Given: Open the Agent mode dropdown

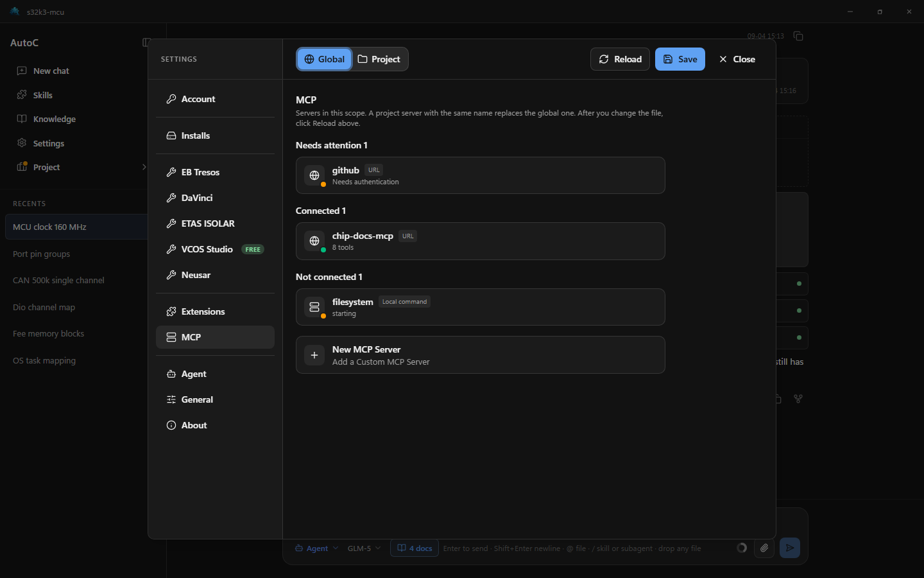Looking at the screenshot, I should 316,548.
